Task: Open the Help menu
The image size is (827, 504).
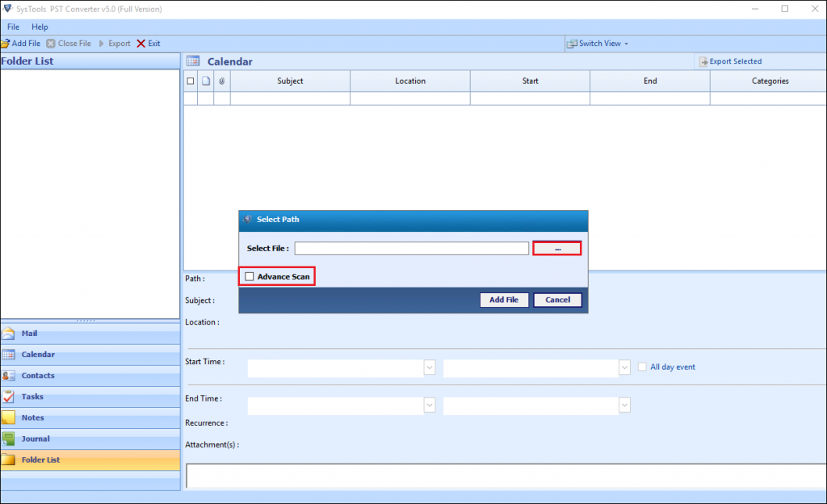Action: click(40, 27)
